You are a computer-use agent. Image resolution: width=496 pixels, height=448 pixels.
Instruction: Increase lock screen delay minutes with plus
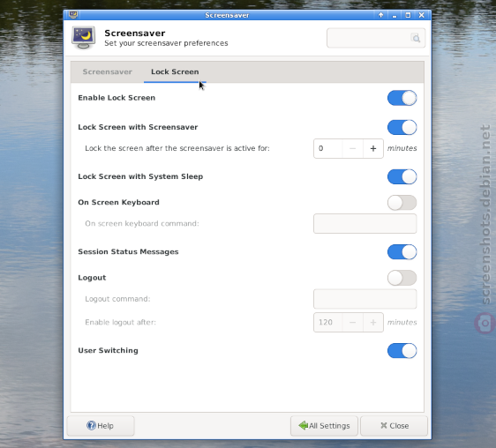(373, 148)
